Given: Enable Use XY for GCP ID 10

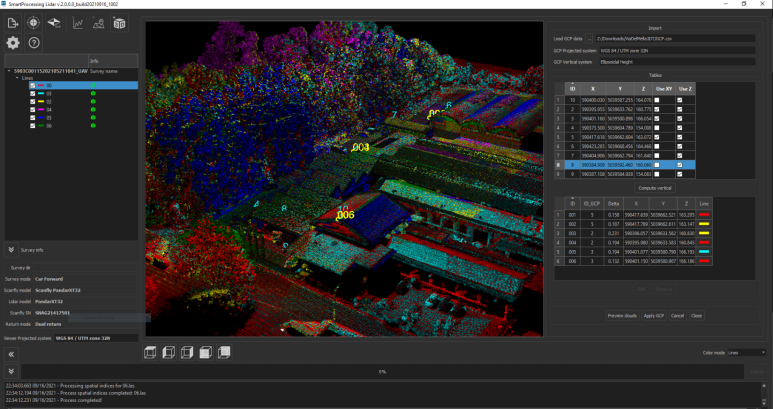Looking at the screenshot, I should click(657, 100).
